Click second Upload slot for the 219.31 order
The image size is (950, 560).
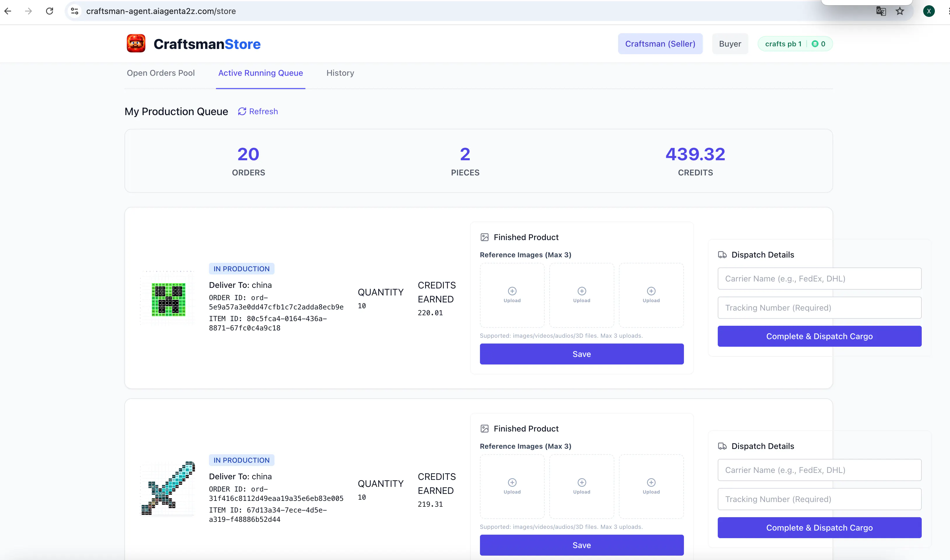582,486
